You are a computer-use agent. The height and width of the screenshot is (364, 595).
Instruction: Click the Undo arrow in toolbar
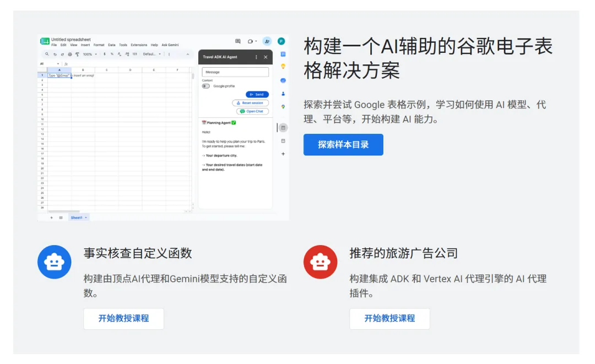pos(55,54)
